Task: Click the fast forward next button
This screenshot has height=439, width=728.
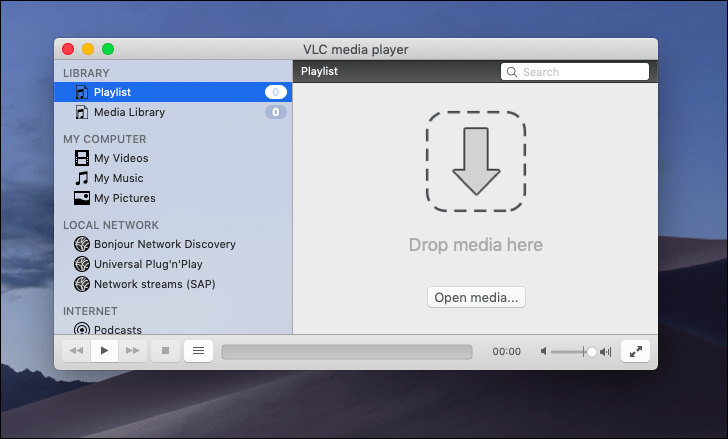Action: click(x=133, y=351)
